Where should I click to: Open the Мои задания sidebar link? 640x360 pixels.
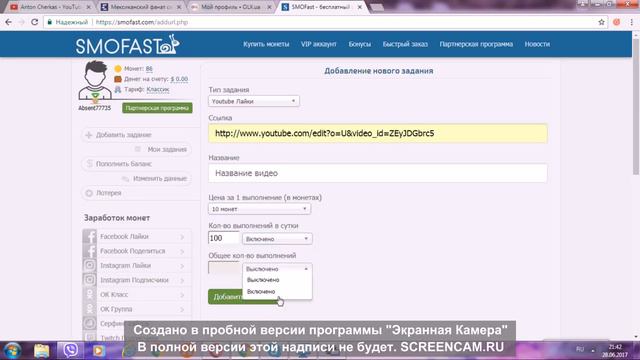point(167,149)
